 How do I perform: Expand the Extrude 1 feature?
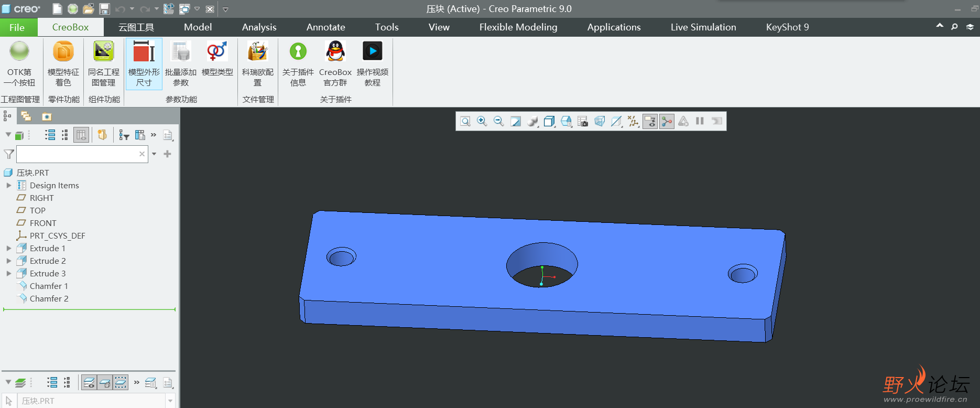8,248
